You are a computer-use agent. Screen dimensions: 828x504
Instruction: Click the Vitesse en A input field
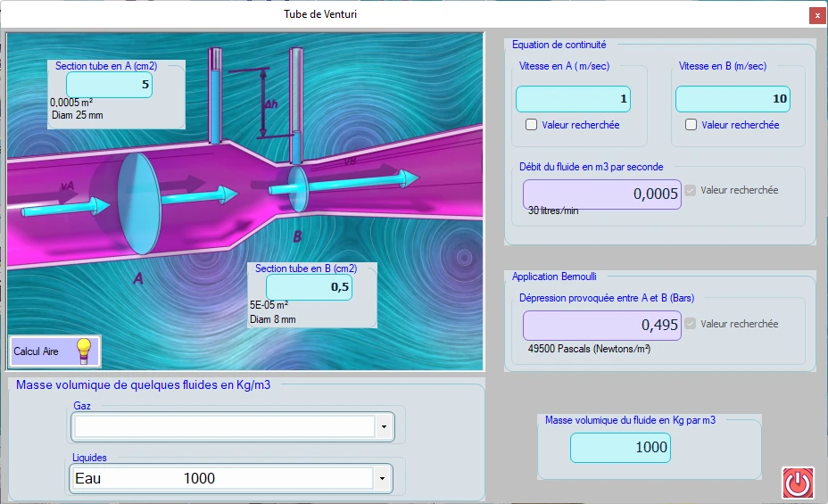coord(573,99)
